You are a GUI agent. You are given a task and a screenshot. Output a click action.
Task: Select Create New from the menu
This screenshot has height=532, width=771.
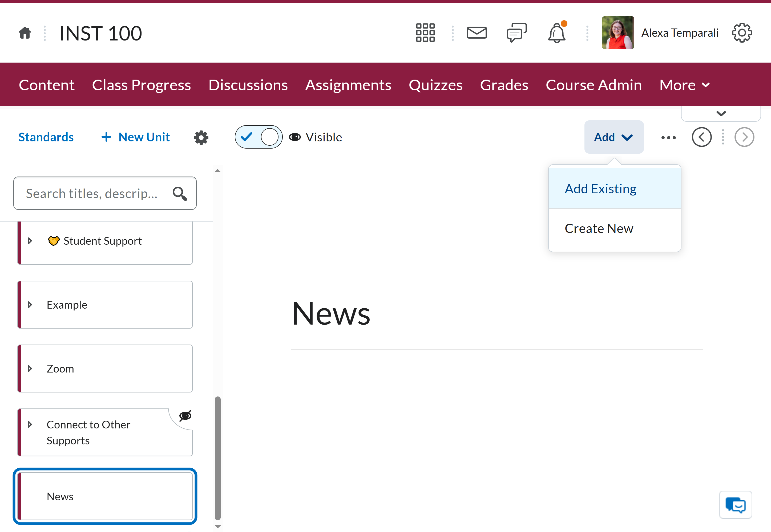coord(615,229)
